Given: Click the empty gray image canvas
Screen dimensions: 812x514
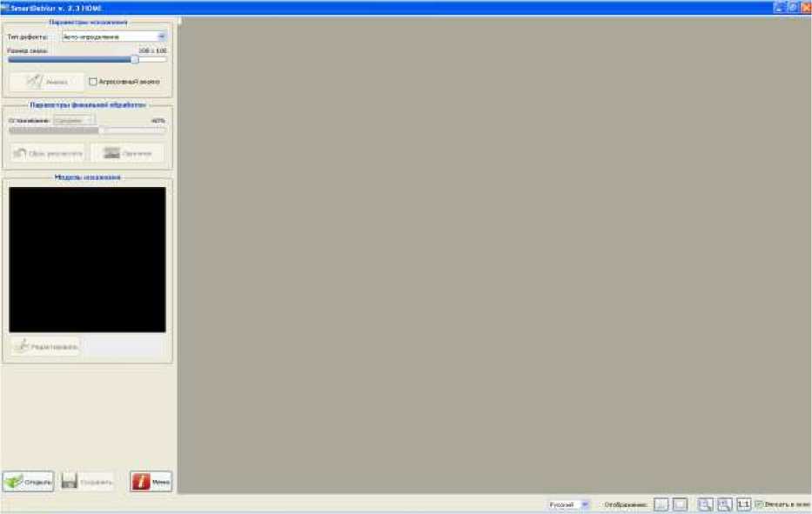Looking at the screenshot, I should 494,255.
